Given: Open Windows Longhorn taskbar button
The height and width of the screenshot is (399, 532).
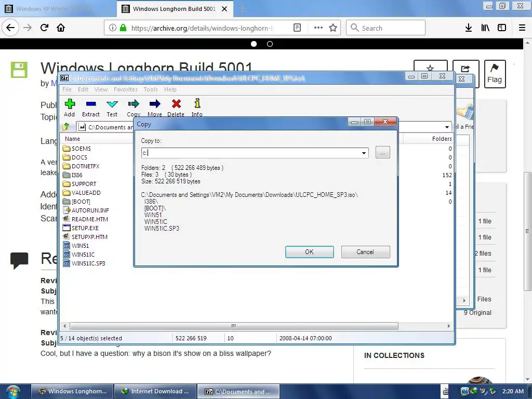Looking at the screenshot, I should (x=73, y=391).
